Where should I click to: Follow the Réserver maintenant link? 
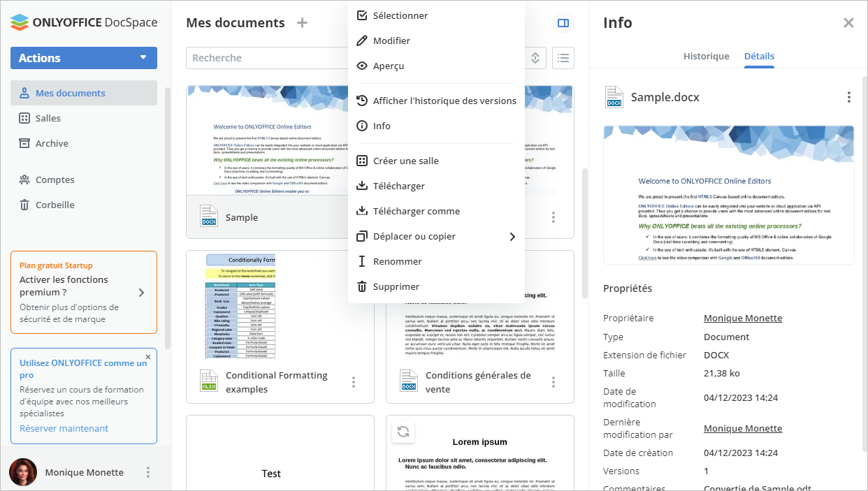click(x=64, y=428)
